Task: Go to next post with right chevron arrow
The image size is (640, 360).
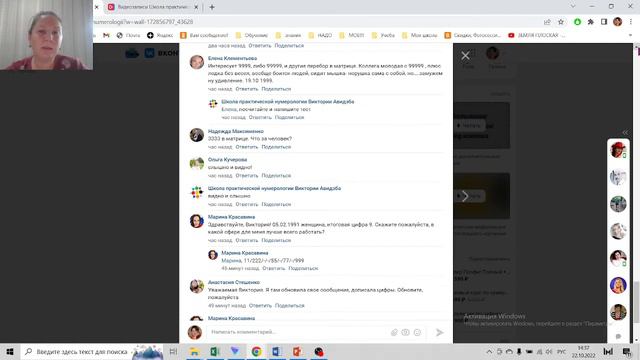Action: (x=465, y=196)
